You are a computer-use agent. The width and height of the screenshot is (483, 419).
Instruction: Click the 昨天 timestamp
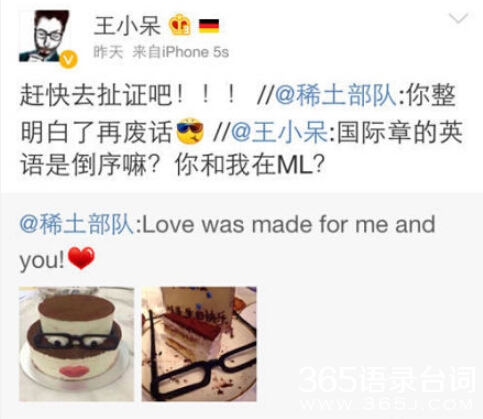tap(108, 52)
